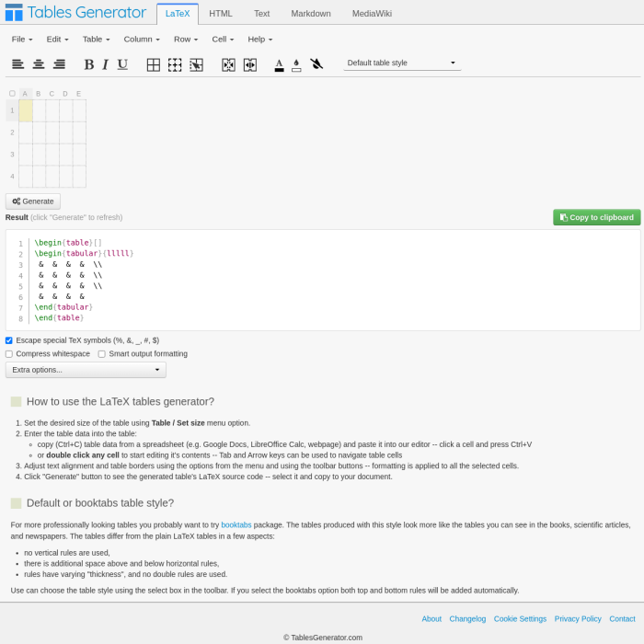Toggle Escape special TeX symbols checkbox
Screen dimensions: 644x644
9,340
